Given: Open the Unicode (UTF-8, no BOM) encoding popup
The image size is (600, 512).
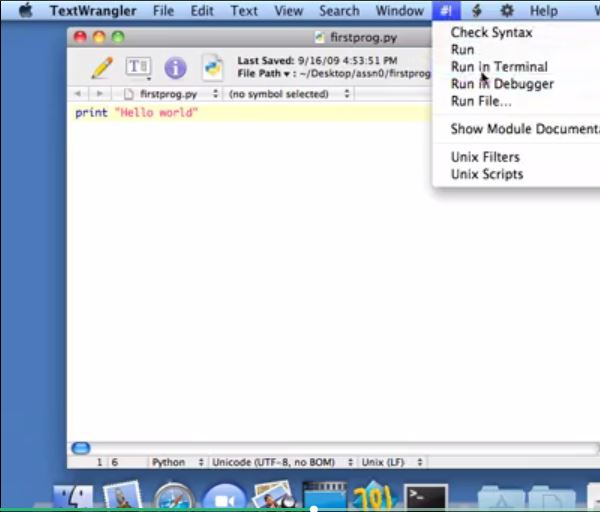Looking at the screenshot, I should coord(282,462).
